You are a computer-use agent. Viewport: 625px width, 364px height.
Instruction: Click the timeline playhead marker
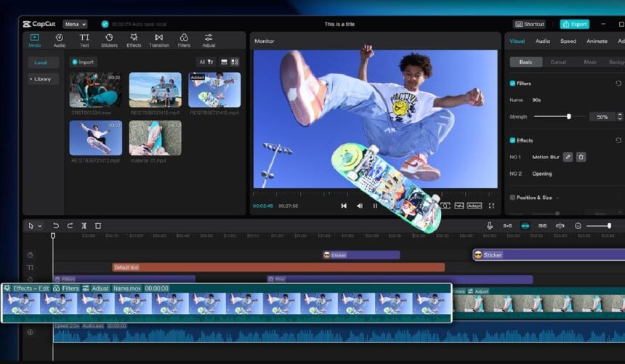(53, 235)
